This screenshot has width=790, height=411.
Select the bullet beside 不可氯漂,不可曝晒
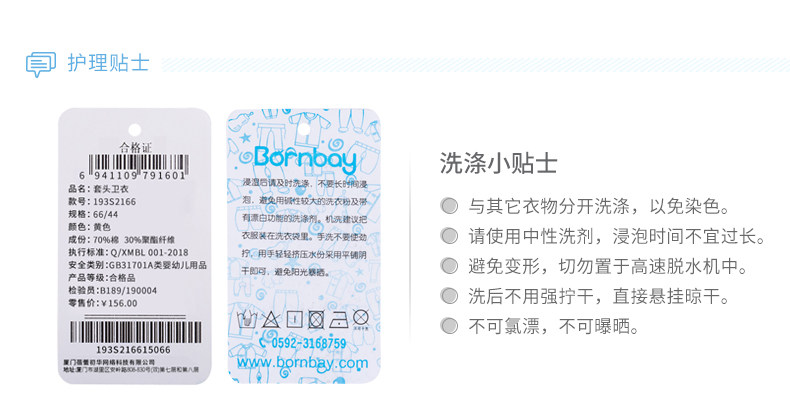449,326
